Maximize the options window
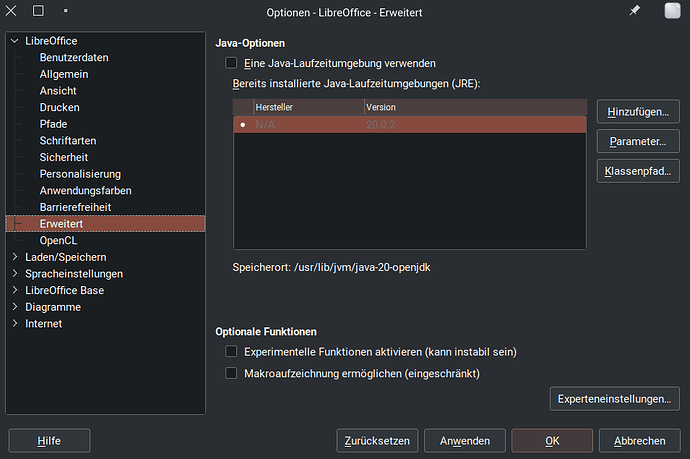The height and width of the screenshot is (459, 690). click(x=38, y=11)
